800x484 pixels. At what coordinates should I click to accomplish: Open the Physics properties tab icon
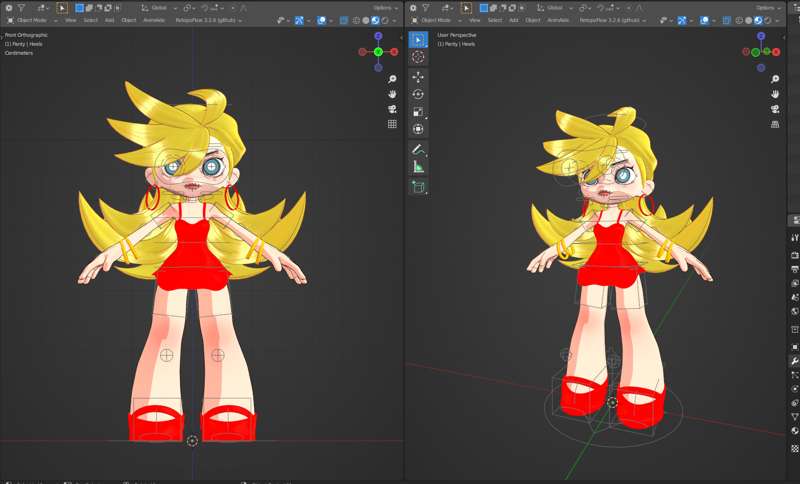(794, 389)
